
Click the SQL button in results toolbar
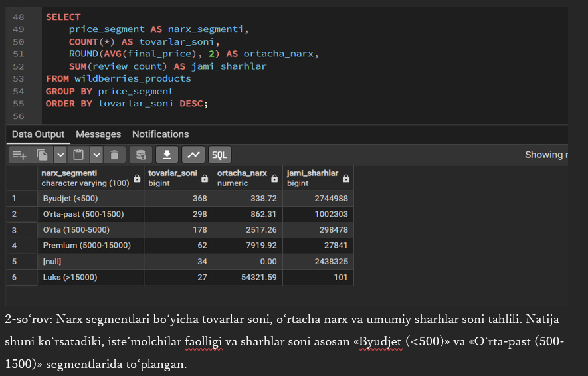coord(219,155)
